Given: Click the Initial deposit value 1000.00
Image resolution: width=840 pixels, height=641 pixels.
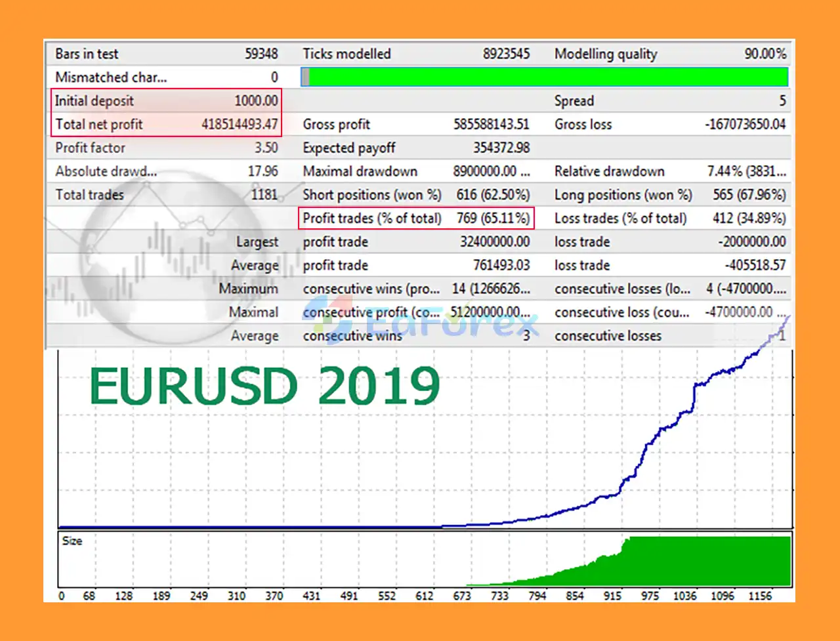Looking at the screenshot, I should tap(256, 100).
